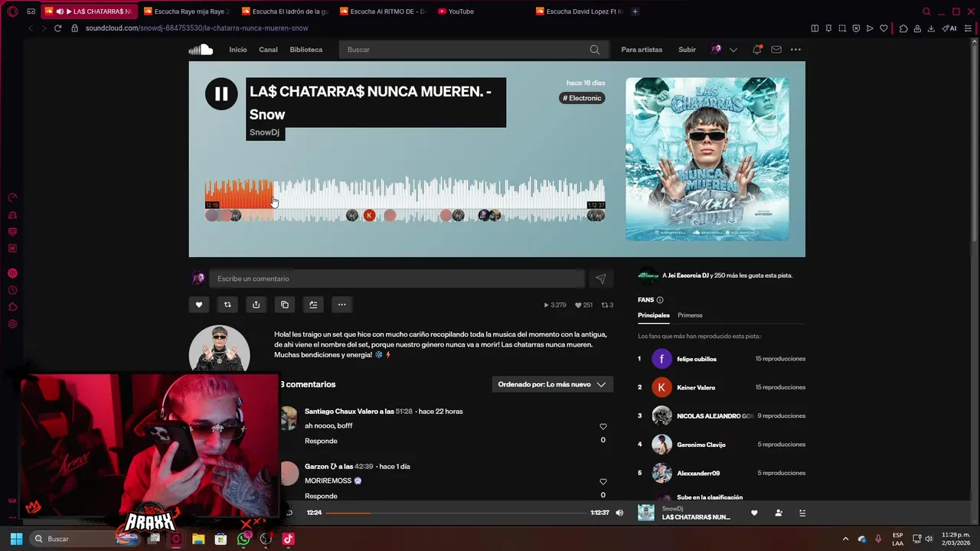
Task: Jump to the 42:39 comment timestamp
Action: [x=364, y=467]
